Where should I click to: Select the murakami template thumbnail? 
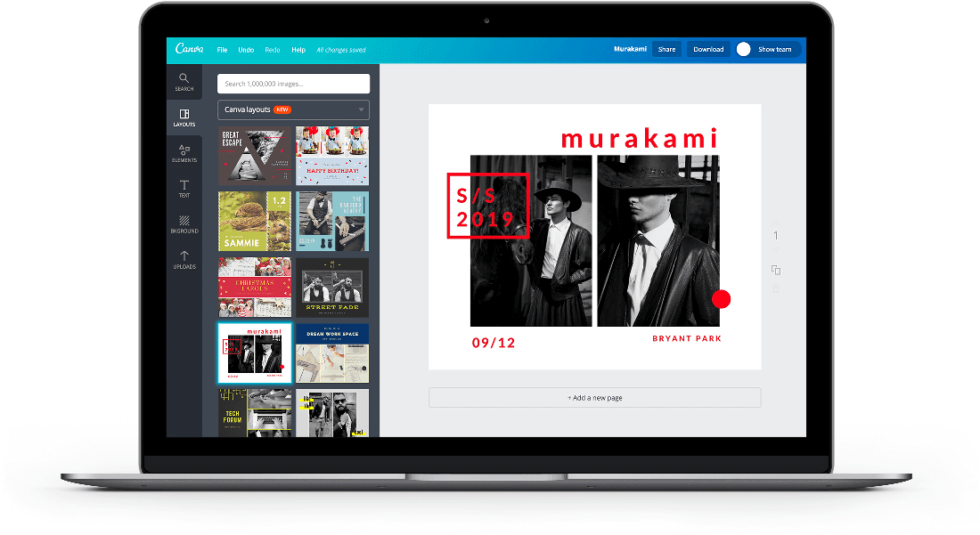click(x=254, y=354)
